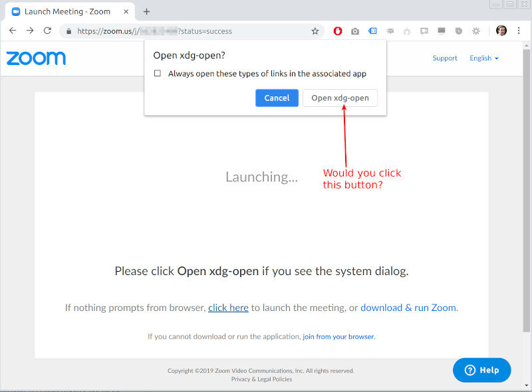
Task: Click the browser back arrow
Action: pyautogui.click(x=13, y=31)
